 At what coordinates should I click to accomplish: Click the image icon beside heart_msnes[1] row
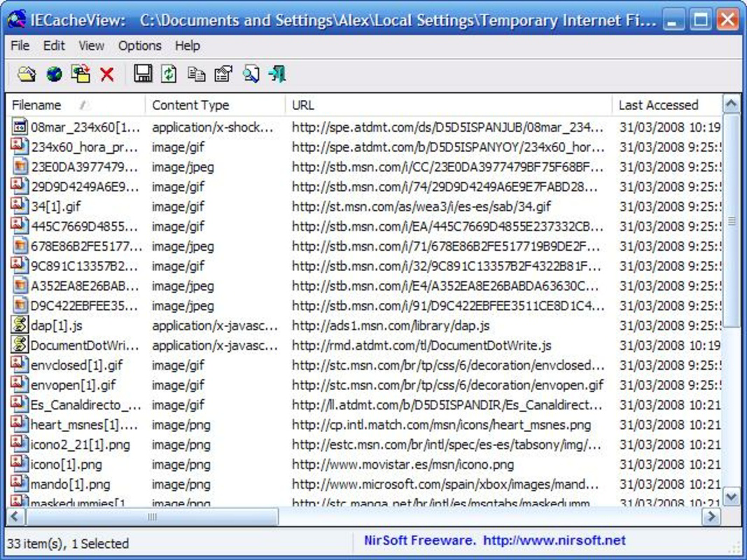pos(19,423)
